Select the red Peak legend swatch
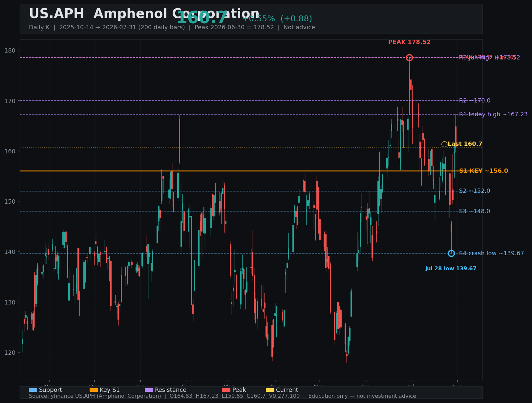532x403 pixels. pyautogui.click(x=226, y=390)
